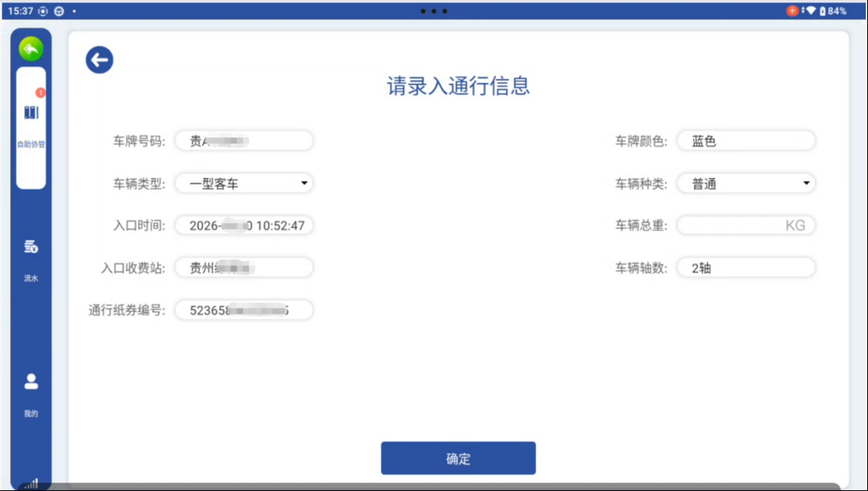The height and width of the screenshot is (491, 868).
Task: Click the 84% battery percentage text
Action: [837, 11]
